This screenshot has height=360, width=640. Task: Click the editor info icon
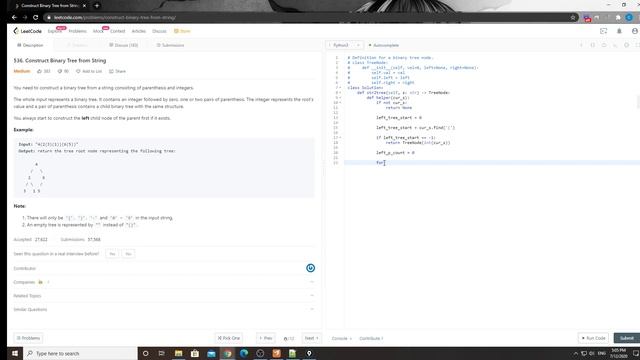point(581,45)
